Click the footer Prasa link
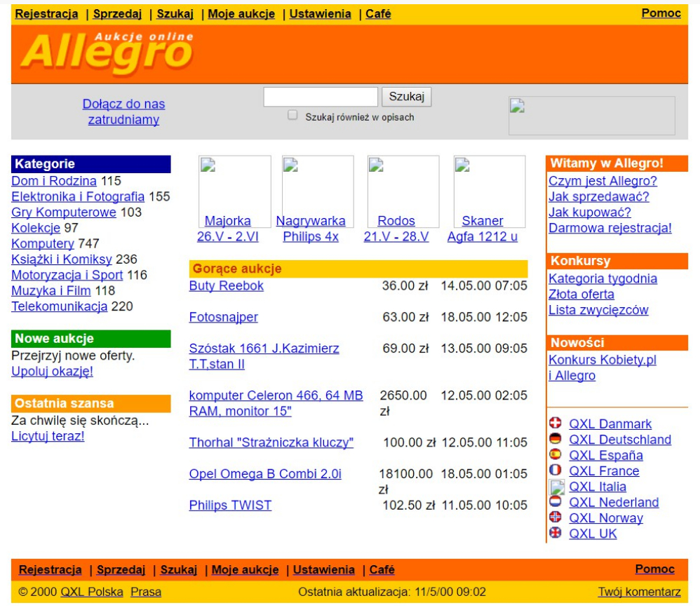This screenshot has width=700, height=610. [x=146, y=592]
